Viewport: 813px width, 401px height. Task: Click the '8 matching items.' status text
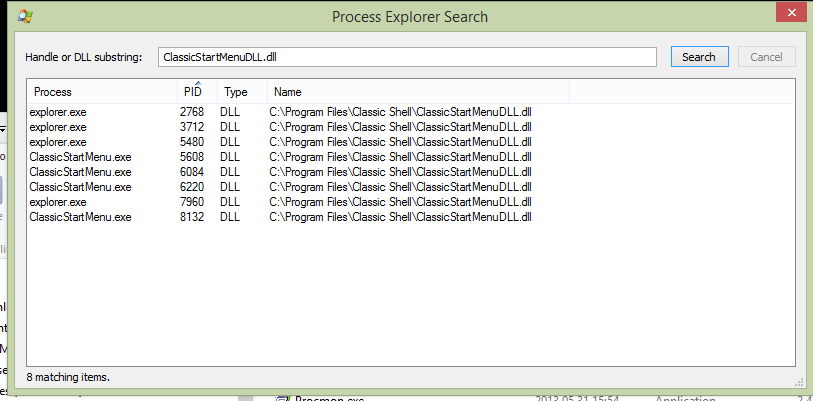67,377
